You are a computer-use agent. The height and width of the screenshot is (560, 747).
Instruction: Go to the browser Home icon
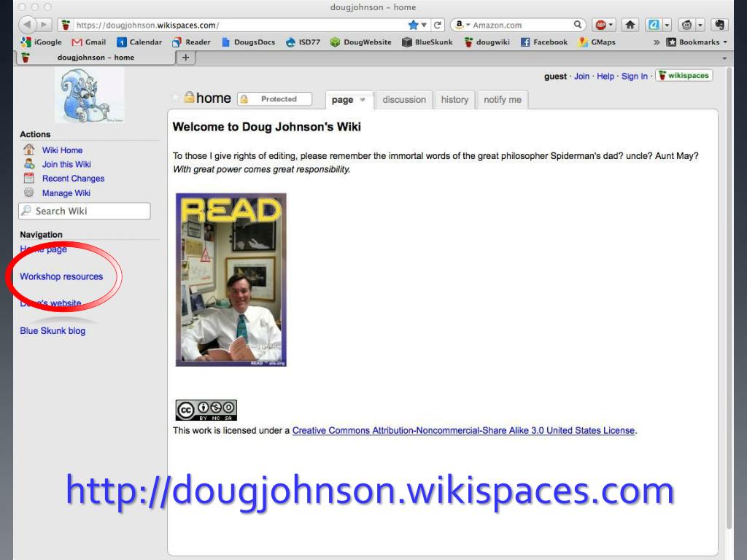point(630,25)
